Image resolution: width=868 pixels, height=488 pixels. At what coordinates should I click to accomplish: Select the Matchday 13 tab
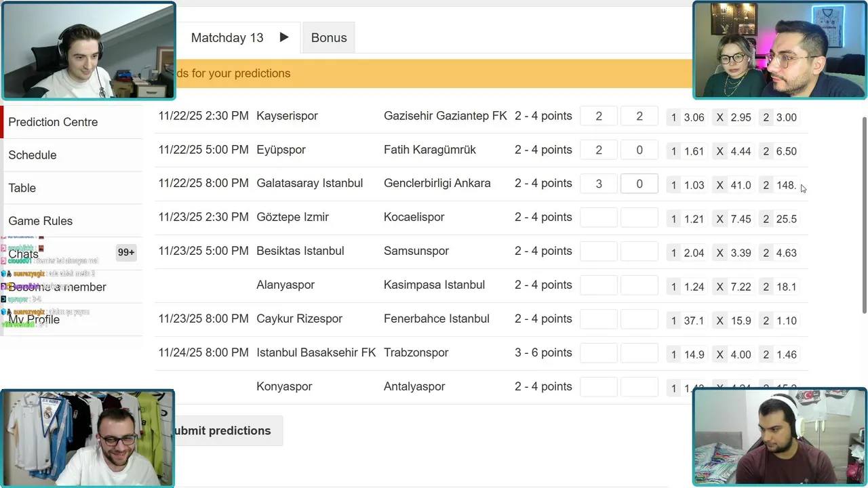click(x=226, y=38)
